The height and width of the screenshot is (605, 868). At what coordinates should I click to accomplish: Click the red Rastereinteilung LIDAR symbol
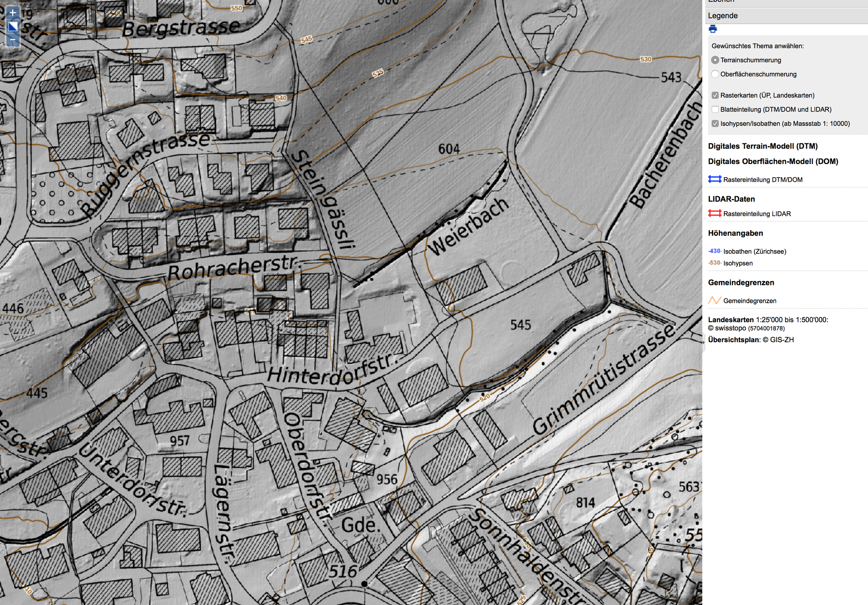coord(715,213)
